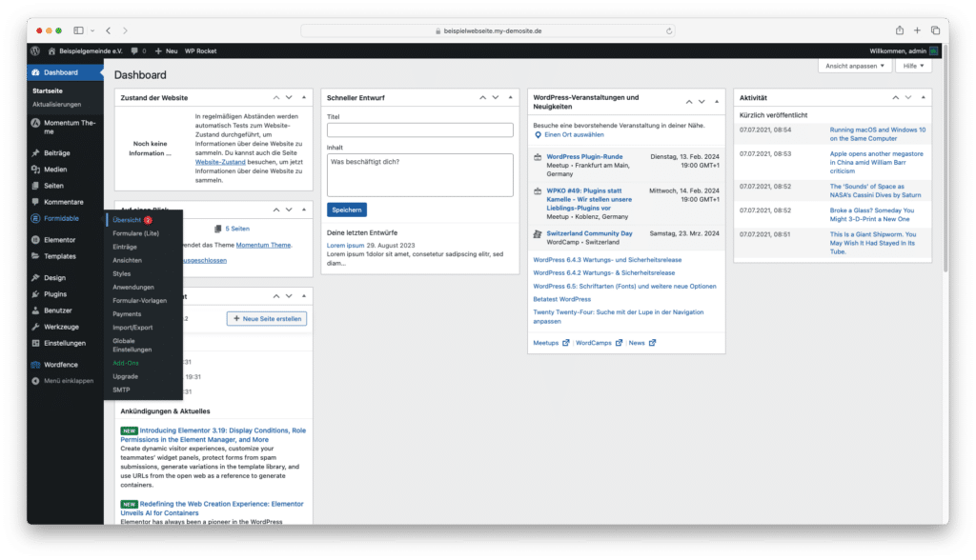The width and height of the screenshot is (976, 560).
Task: Click the 5 Seiten link
Action: 237,229
